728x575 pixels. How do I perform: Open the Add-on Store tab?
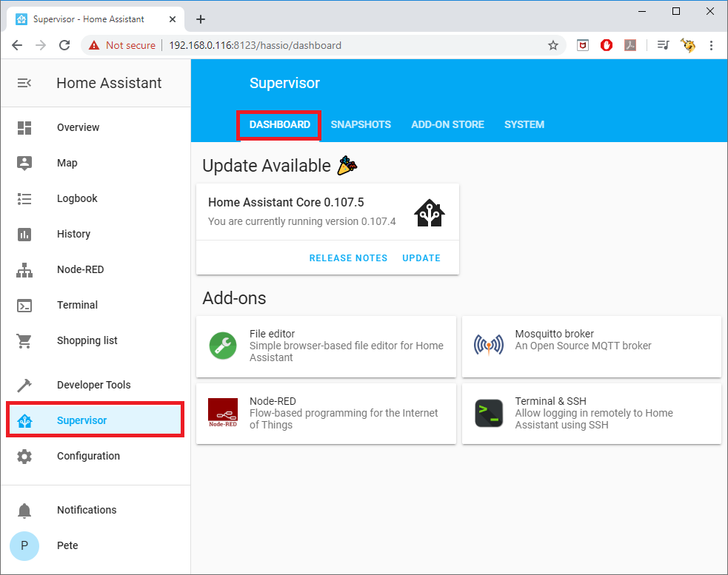[x=447, y=125]
